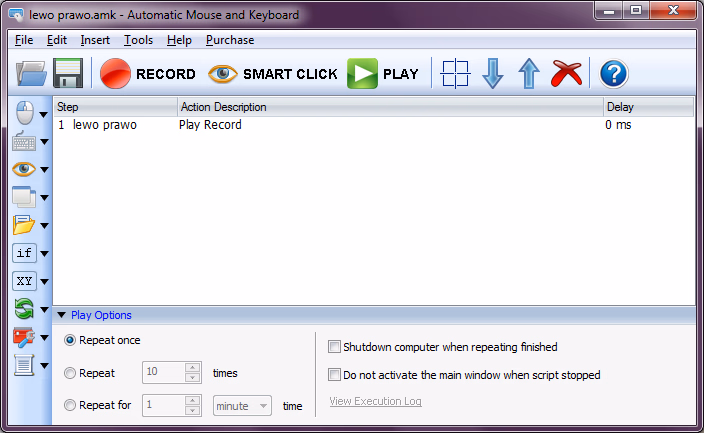This screenshot has height=433, width=704.
Task: Select the Repeat once radio button
Action: pyautogui.click(x=70, y=340)
